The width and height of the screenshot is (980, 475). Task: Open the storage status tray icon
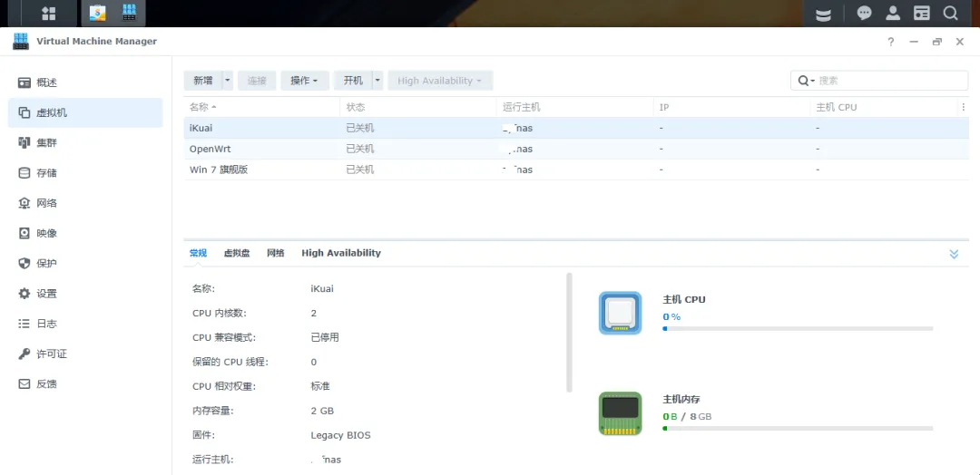pyautogui.click(x=824, y=13)
